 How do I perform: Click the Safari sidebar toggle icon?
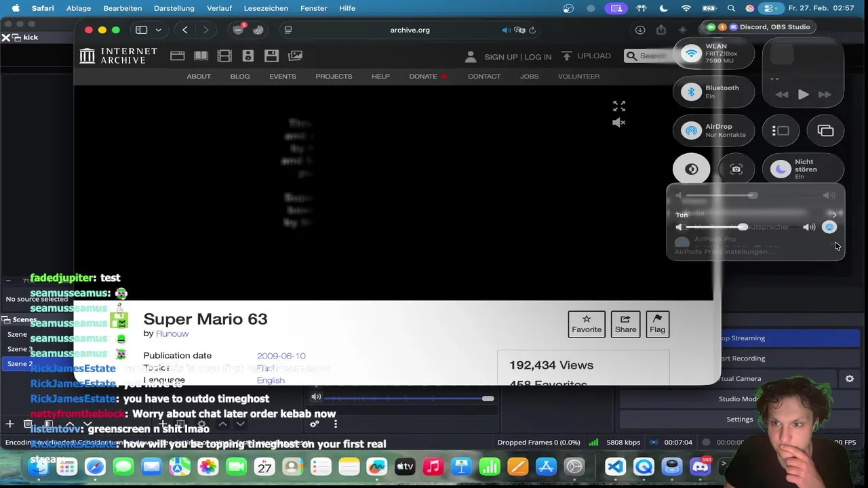141,30
